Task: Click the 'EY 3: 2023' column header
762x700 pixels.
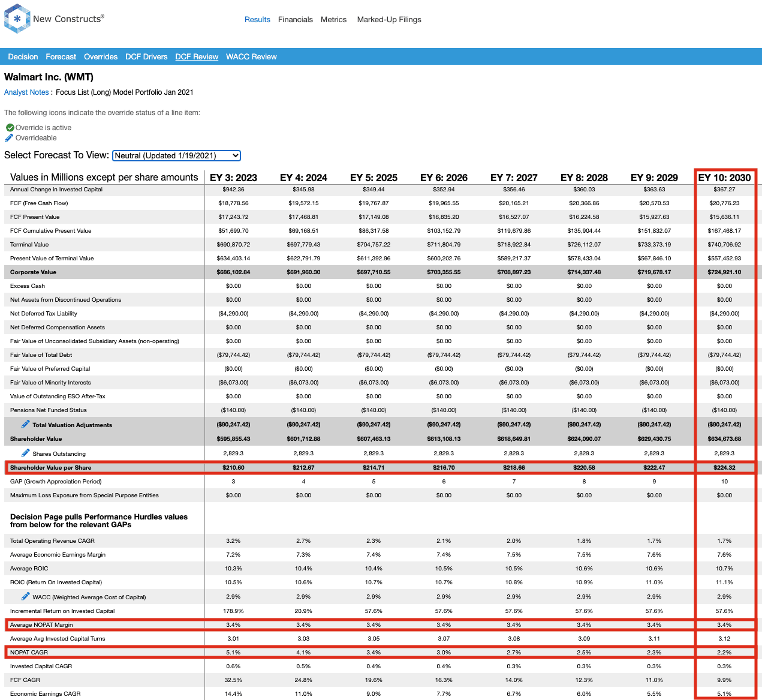Action: coord(233,178)
